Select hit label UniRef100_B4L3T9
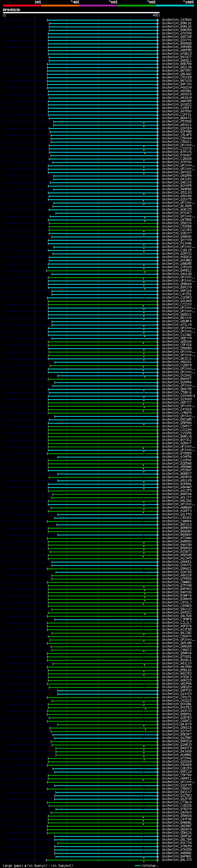Screen dimensions: 197x868 tap(177, 860)
